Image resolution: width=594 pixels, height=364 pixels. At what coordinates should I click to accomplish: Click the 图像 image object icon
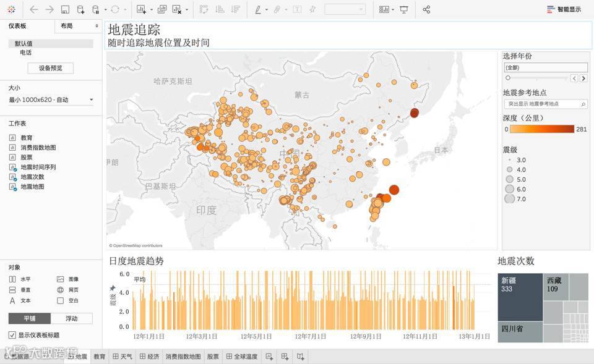point(60,279)
